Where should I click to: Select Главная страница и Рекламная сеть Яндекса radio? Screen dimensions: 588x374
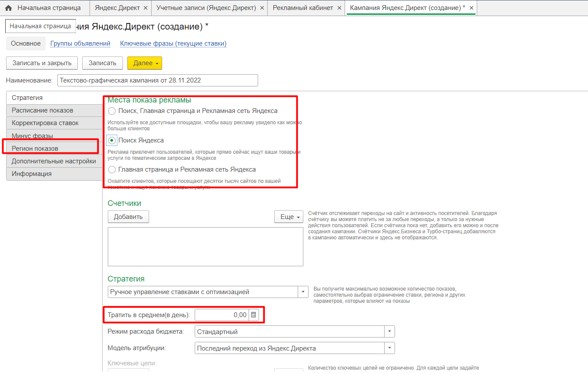(x=112, y=169)
